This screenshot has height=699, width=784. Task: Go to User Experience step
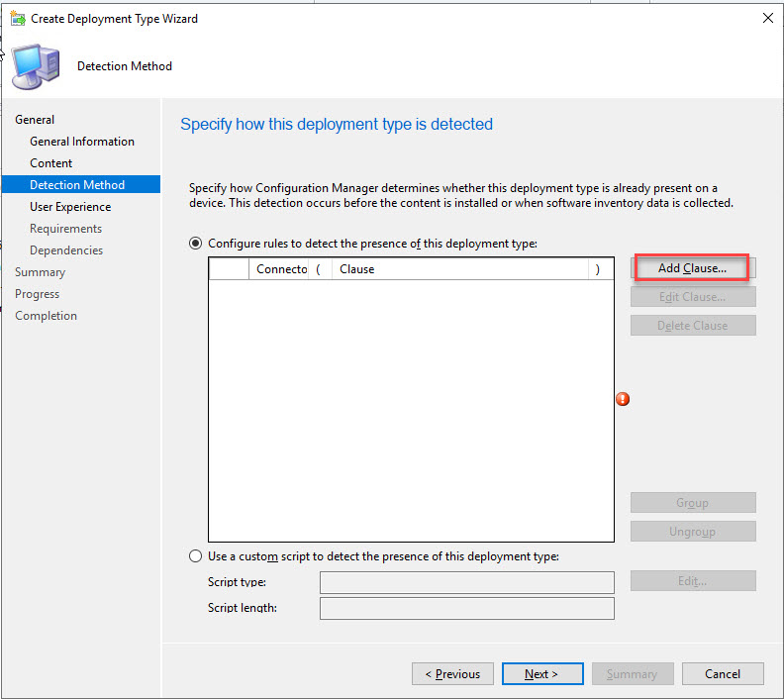coord(70,207)
